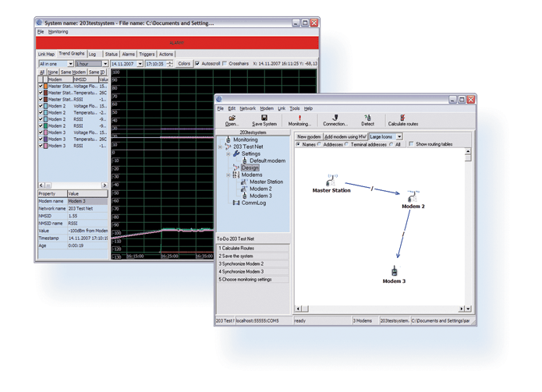Switch to the Log tab
The width and height of the screenshot is (542, 392).
(94, 55)
